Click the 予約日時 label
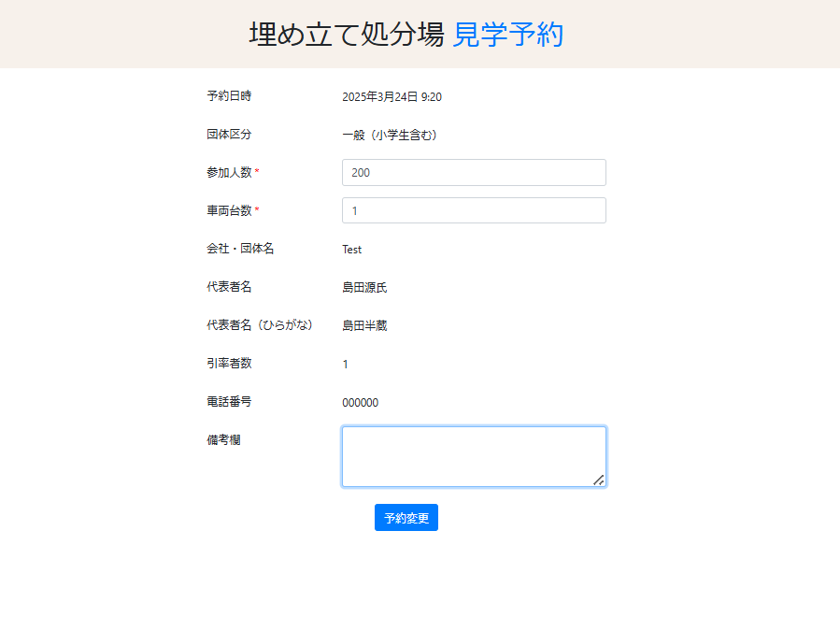 click(x=229, y=96)
